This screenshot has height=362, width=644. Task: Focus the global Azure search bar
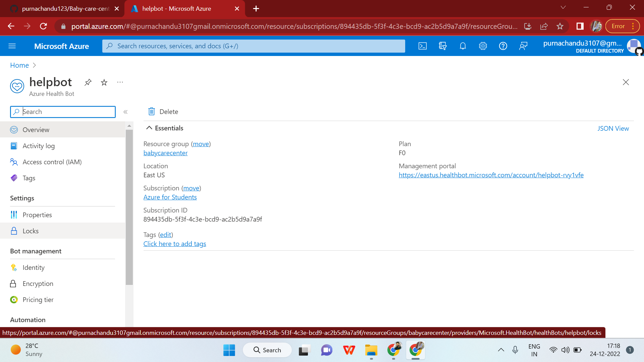254,46
